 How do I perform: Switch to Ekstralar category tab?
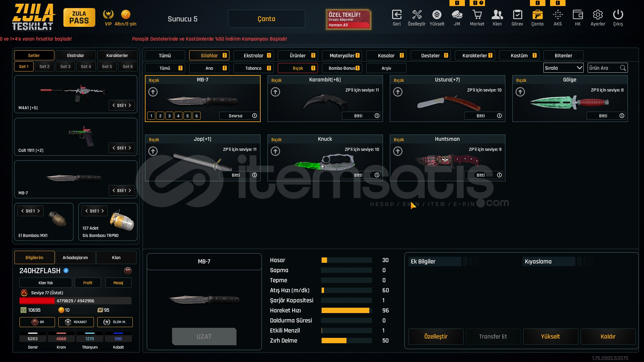coord(253,56)
